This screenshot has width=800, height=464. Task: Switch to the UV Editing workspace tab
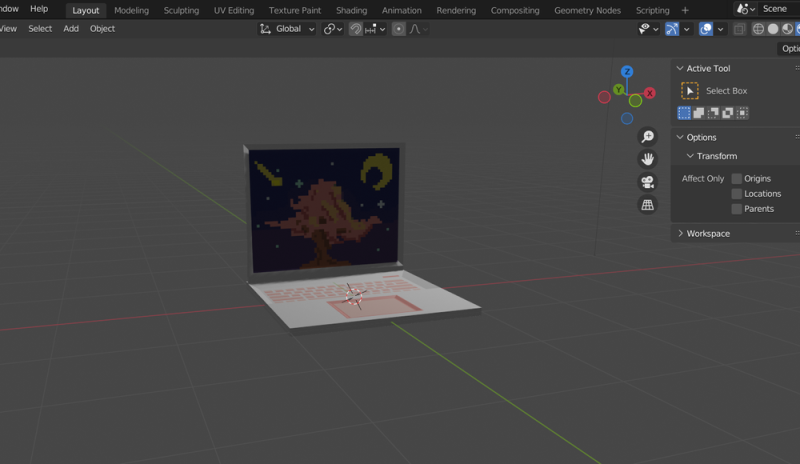point(234,10)
